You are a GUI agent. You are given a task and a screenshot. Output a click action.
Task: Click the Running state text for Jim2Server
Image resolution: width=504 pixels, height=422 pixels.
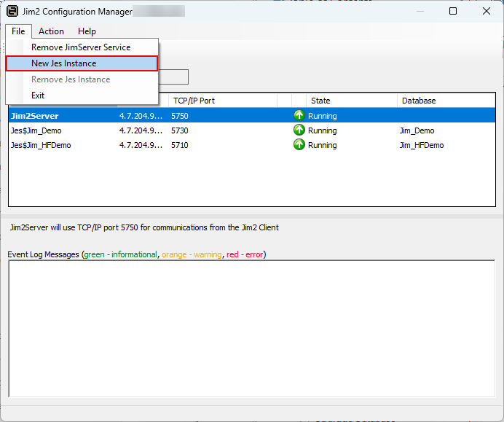click(x=323, y=116)
